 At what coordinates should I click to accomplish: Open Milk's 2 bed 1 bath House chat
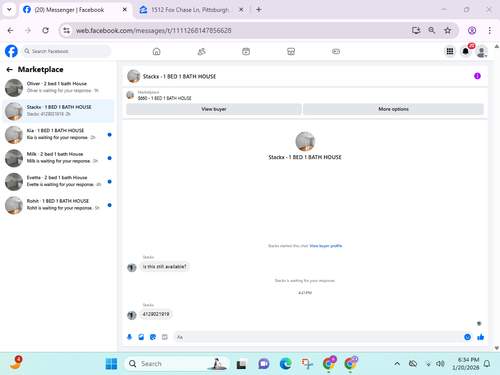coord(58,158)
